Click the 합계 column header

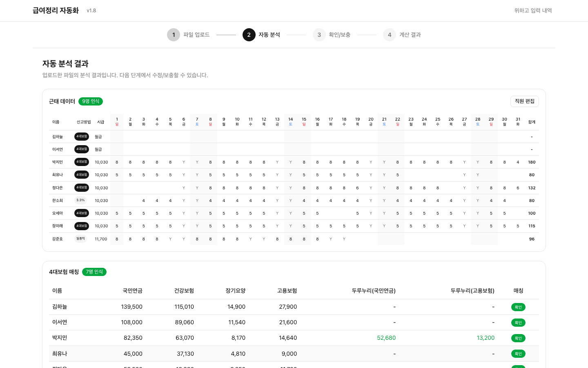[532, 122]
